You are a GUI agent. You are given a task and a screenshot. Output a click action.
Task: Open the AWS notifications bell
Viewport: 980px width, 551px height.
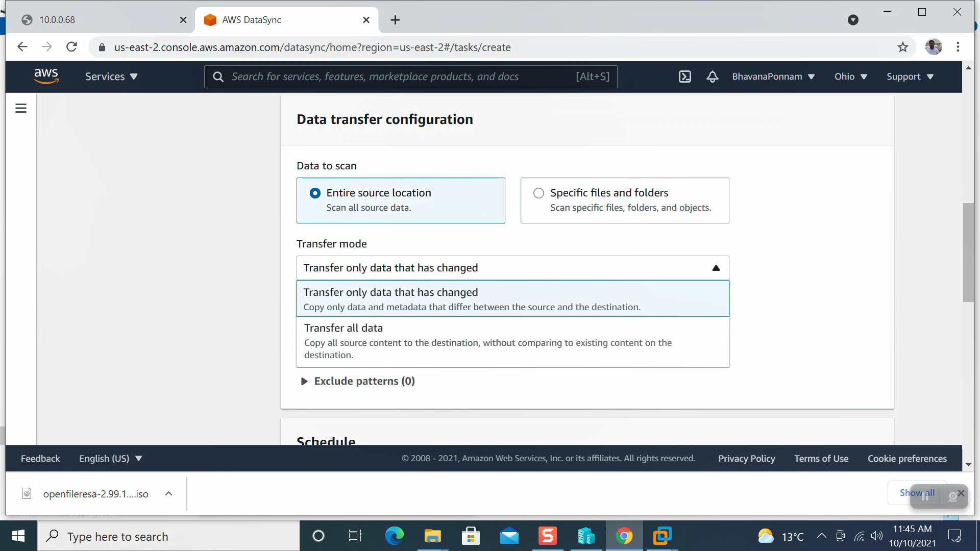point(712,77)
